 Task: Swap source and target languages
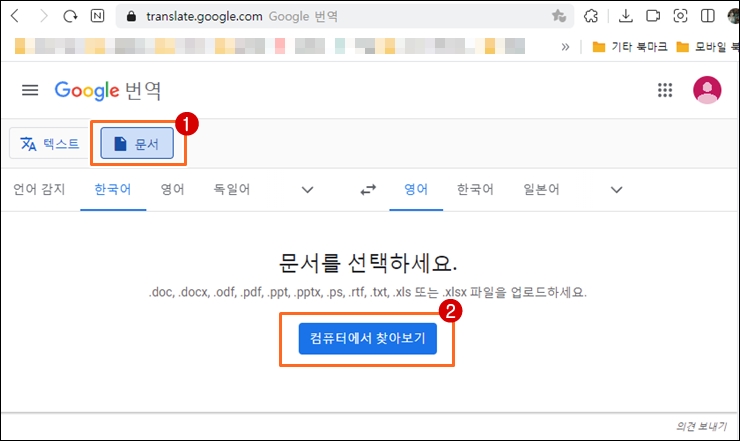[x=368, y=190]
